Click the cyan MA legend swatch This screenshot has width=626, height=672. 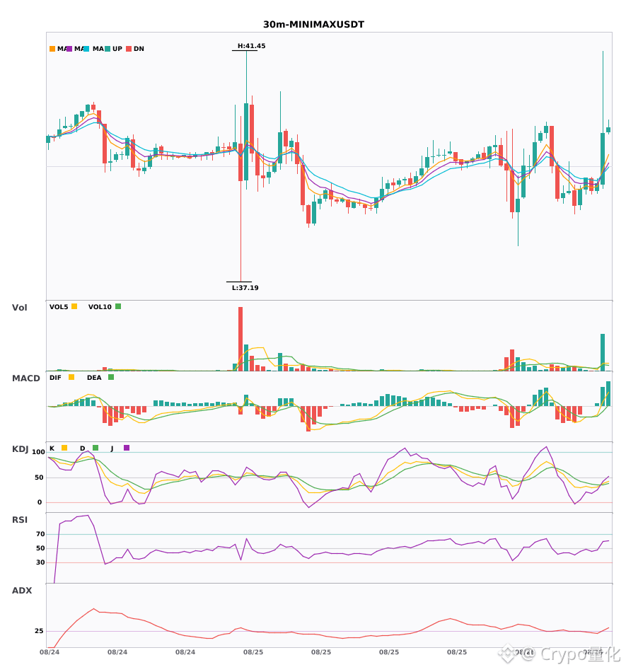click(x=86, y=49)
